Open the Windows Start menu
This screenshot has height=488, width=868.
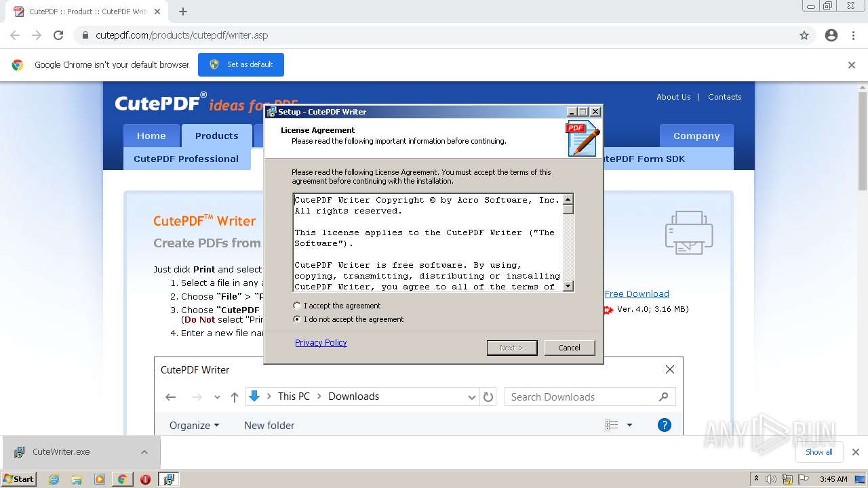tap(18, 479)
